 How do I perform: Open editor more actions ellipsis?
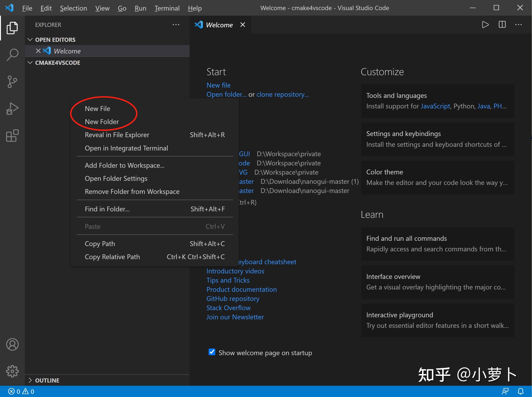(x=518, y=25)
